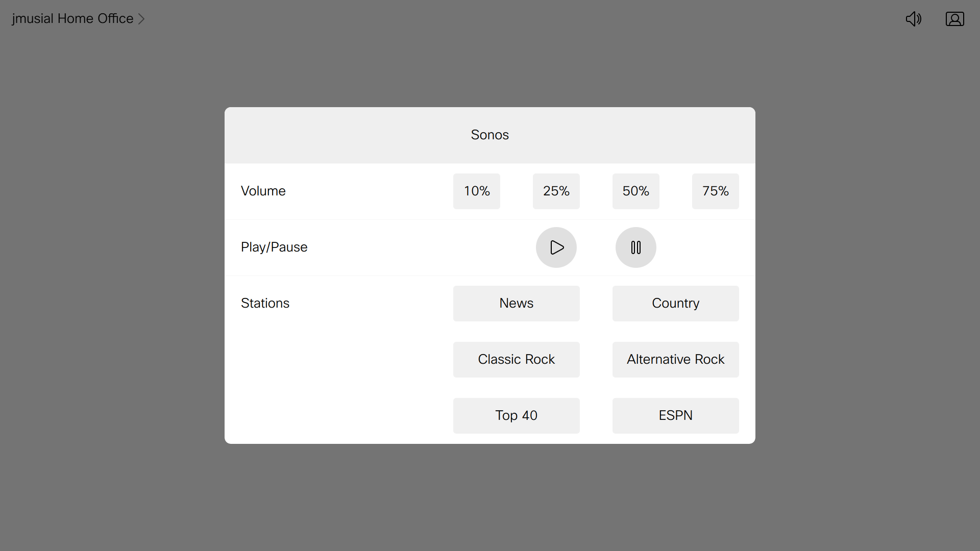Click the Pause button to stop playback
The image size is (980, 551).
pos(635,247)
